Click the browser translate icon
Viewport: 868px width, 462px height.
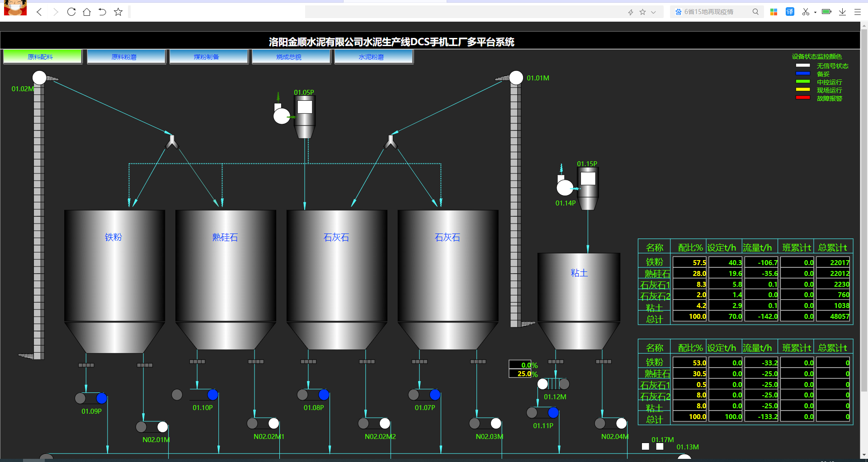point(790,12)
